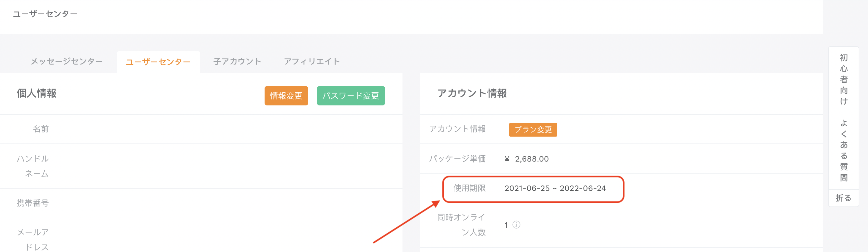Image resolution: width=868 pixels, height=252 pixels.
Task: Click the 個人情報 section heading
Action: pos(37,93)
